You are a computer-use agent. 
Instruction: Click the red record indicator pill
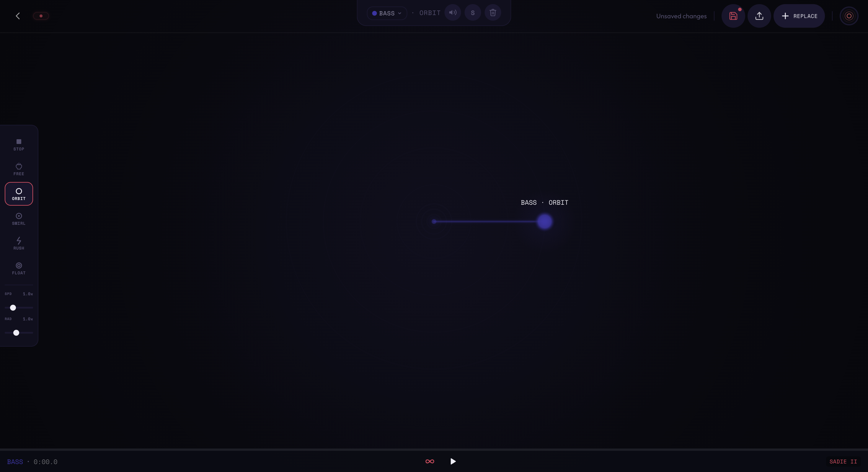[41, 16]
